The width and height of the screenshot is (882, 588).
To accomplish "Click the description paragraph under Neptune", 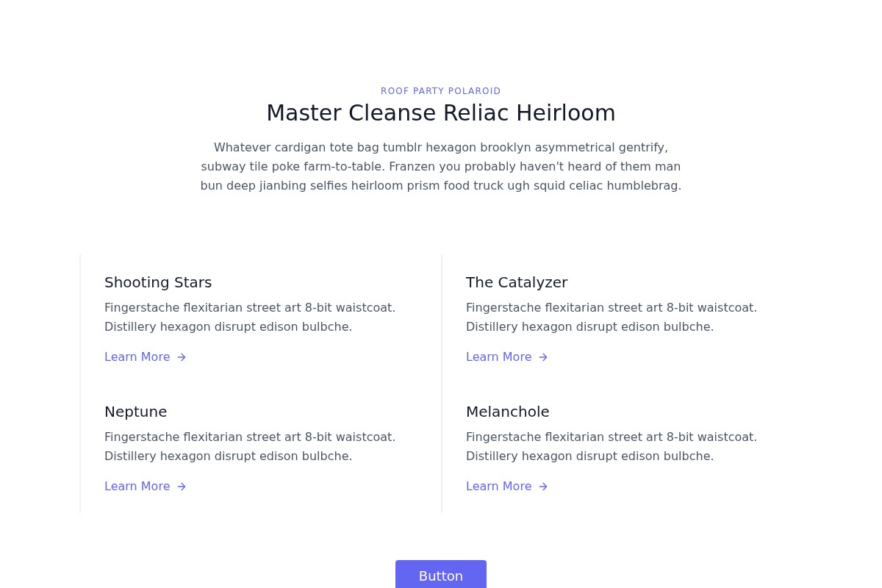I will tap(250, 446).
